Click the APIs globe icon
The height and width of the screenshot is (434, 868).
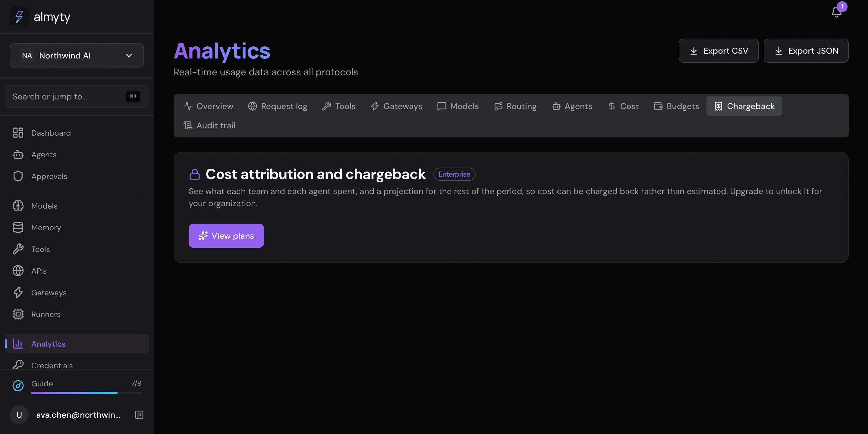click(x=18, y=271)
